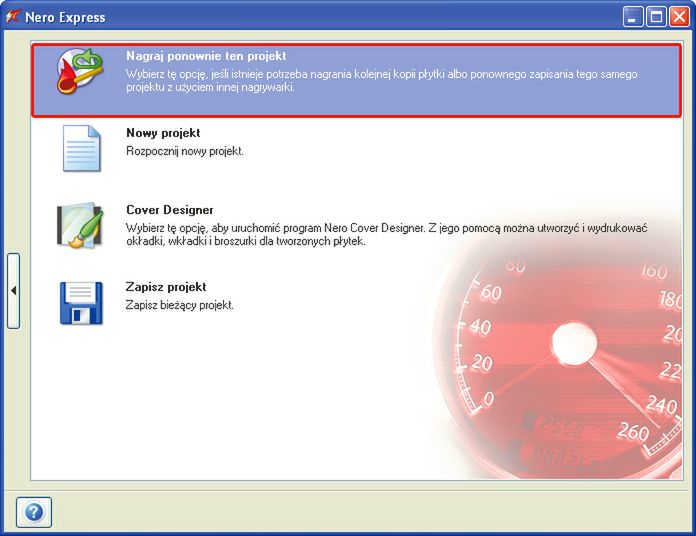The image size is (696, 536).
Task: Open Cover Designer via its paintbrush icon
Action: (x=80, y=225)
